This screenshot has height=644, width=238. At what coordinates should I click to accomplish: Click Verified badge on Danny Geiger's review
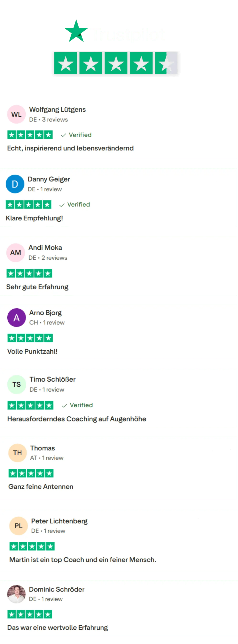click(x=75, y=204)
